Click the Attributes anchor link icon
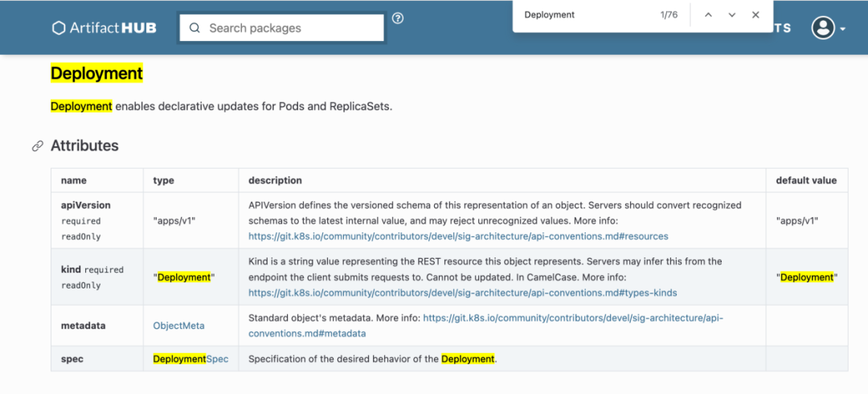Image resolution: width=868 pixels, height=394 pixels. [x=38, y=146]
